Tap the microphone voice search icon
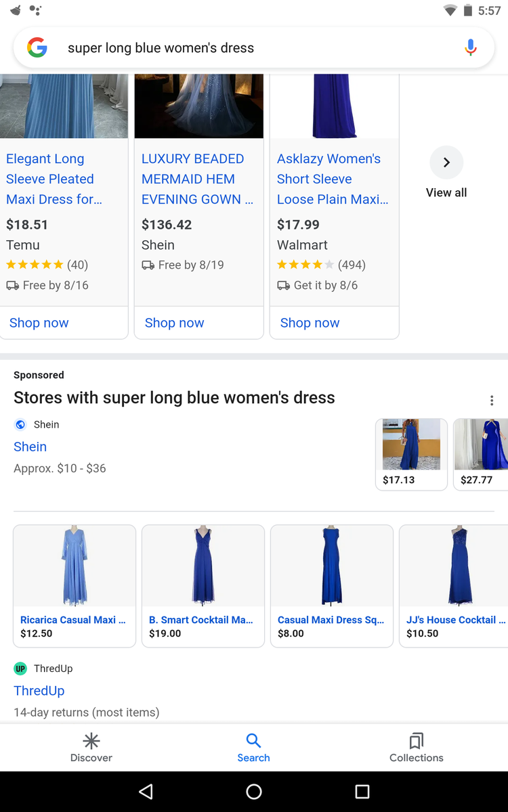The height and width of the screenshot is (812, 508). 471,48
